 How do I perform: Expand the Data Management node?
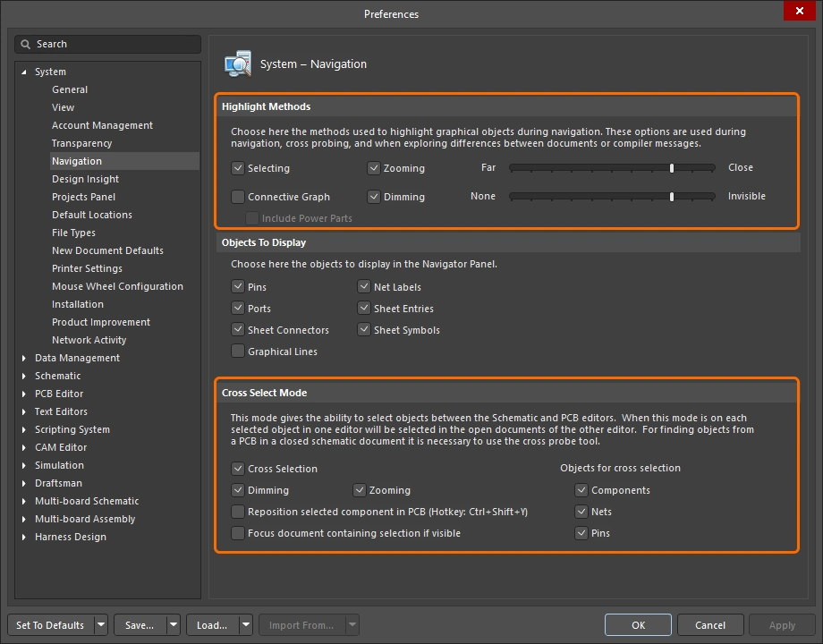click(x=23, y=358)
